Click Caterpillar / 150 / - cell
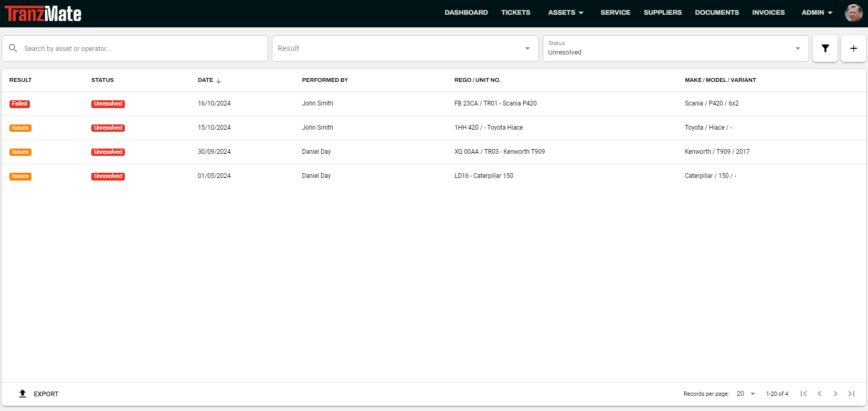The image size is (868, 411). coord(710,176)
